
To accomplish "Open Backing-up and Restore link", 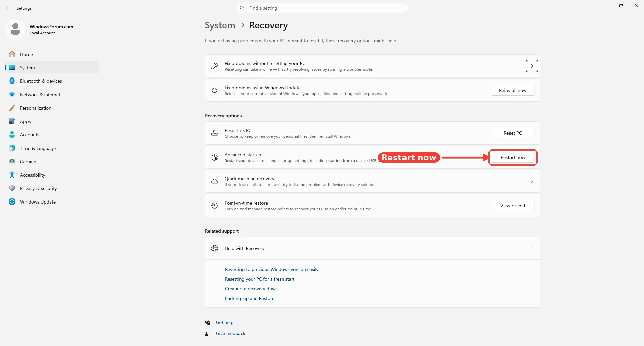I will click(x=250, y=298).
